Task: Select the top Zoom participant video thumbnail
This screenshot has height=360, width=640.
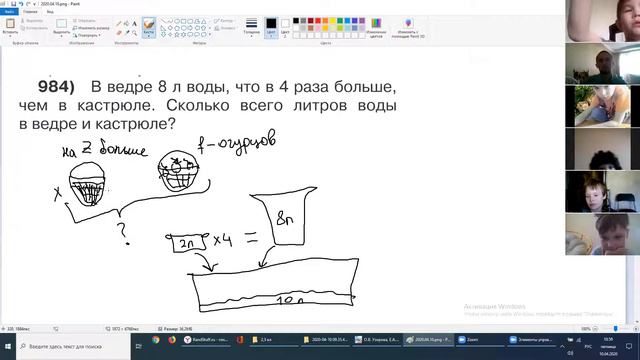Action: pyautogui.click(x=602, y=20)
